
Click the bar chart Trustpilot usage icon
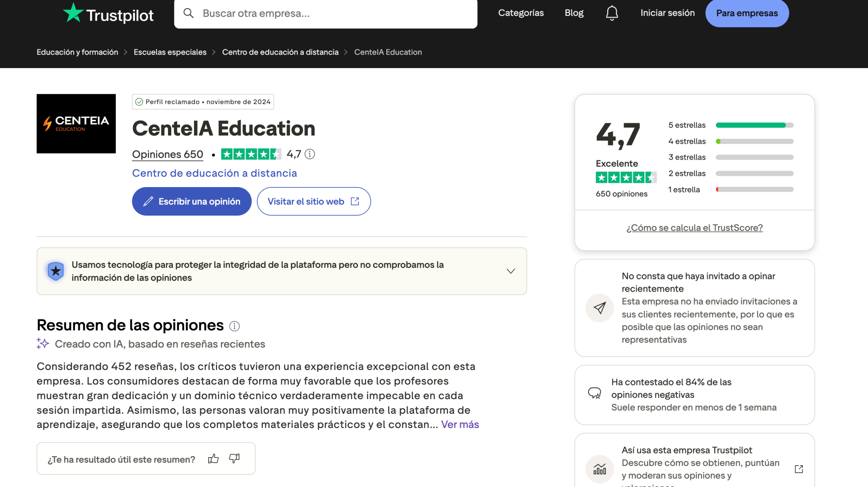coord(599,469)
